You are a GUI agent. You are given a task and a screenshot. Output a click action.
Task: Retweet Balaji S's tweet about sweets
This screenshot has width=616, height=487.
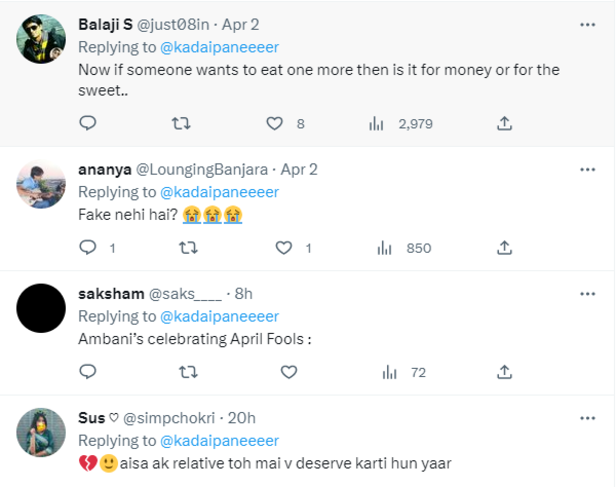coord(181,124)
